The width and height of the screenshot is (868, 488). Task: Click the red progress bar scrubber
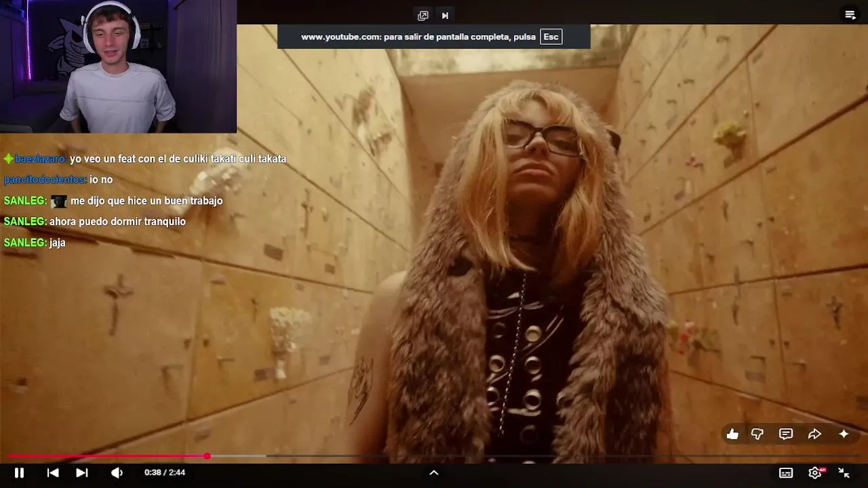207,456
